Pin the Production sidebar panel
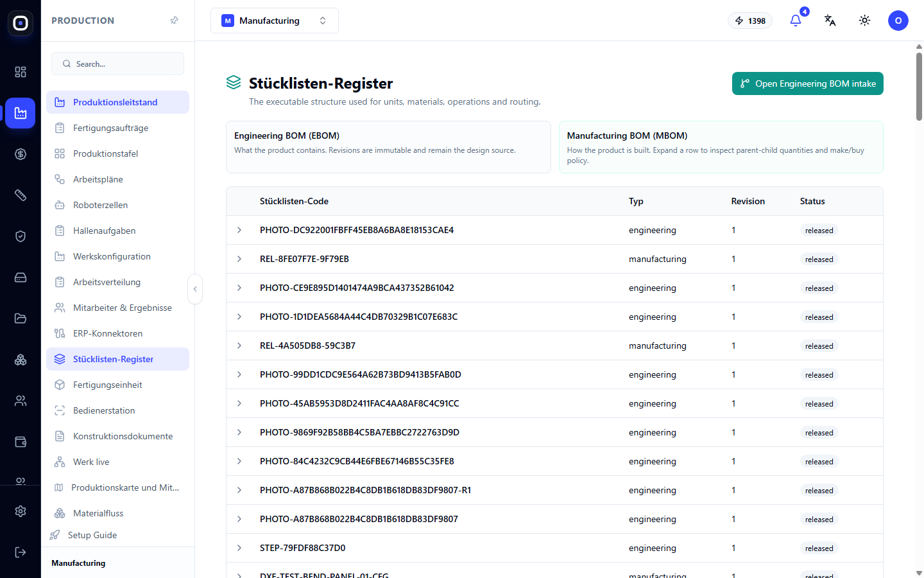This screenshot has width=924, height=578. coord(174,21)
